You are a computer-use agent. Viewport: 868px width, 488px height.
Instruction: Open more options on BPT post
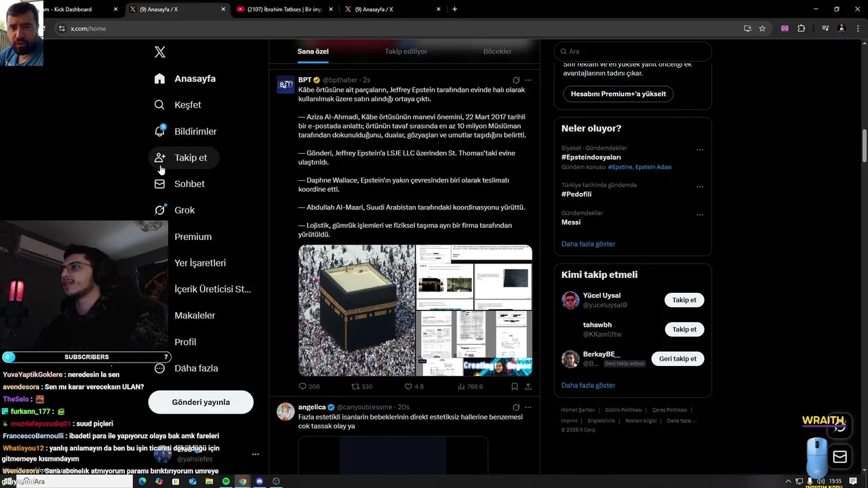point(528,80)
